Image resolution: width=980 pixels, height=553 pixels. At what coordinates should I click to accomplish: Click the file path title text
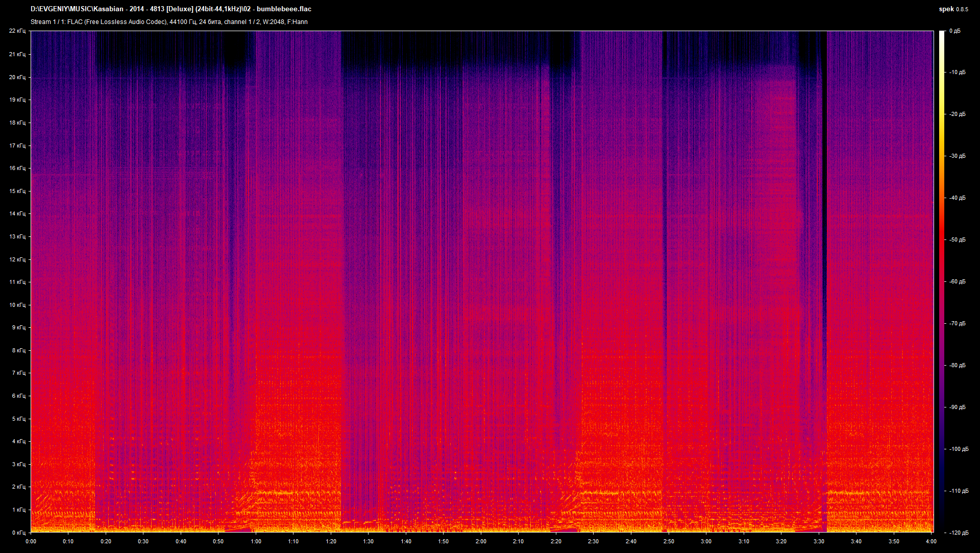point(171,9)
